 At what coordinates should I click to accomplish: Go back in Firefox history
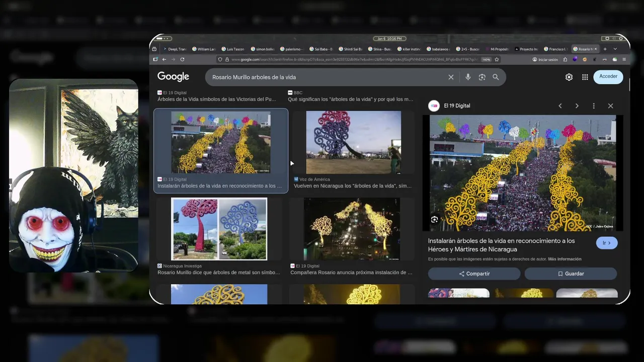click(x=164, y=59)
